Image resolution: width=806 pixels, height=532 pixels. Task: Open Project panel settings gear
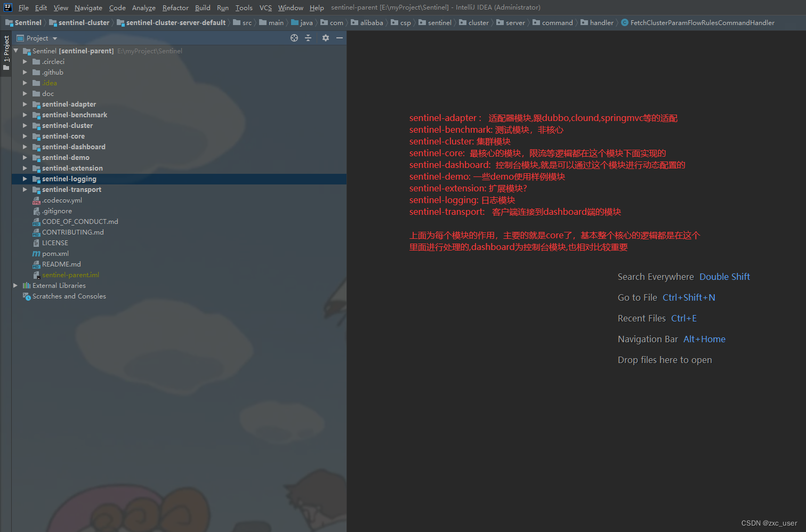(x=326, y=38)
